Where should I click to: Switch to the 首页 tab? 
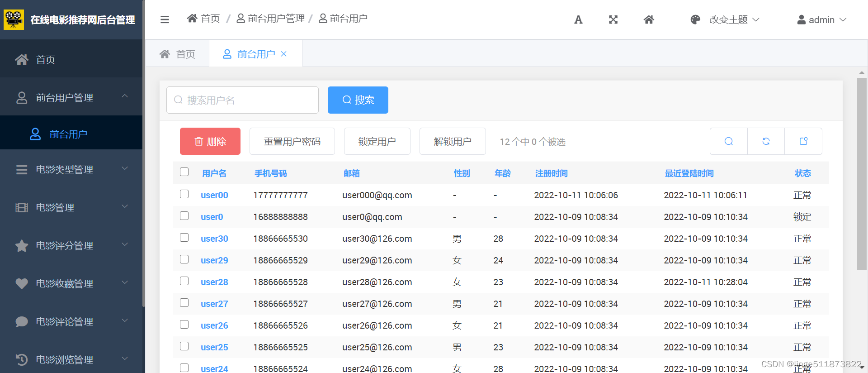177,54
